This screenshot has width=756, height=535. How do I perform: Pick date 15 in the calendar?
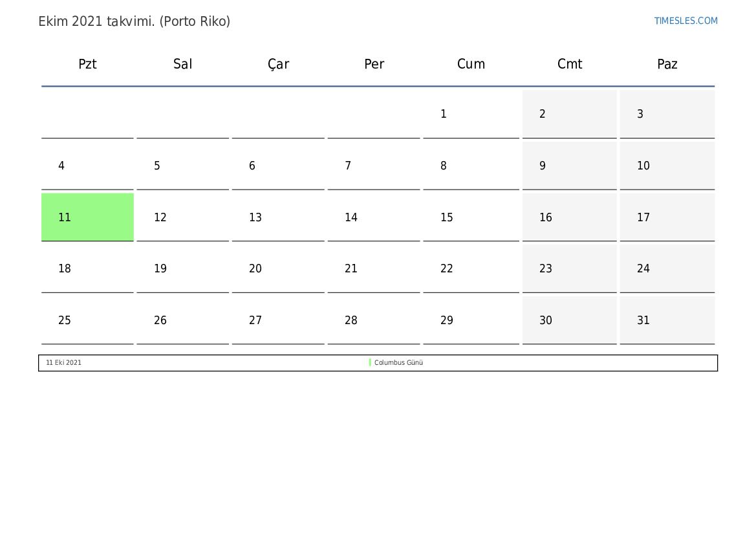click(x=471, y=217)
